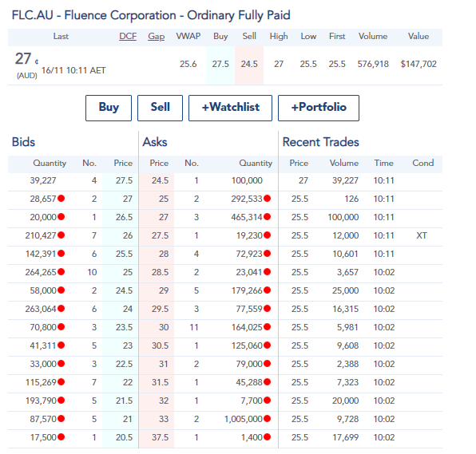Click the Volume value 576,918
The image size is (476, 454).
coord(373,64)
